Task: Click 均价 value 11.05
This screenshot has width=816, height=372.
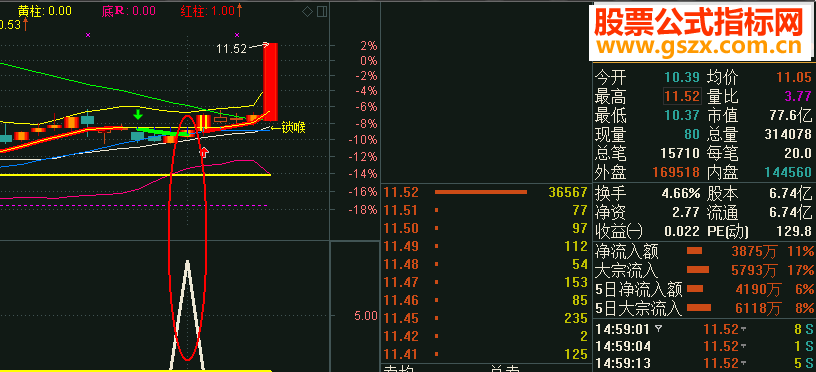Action: point(794,78)
